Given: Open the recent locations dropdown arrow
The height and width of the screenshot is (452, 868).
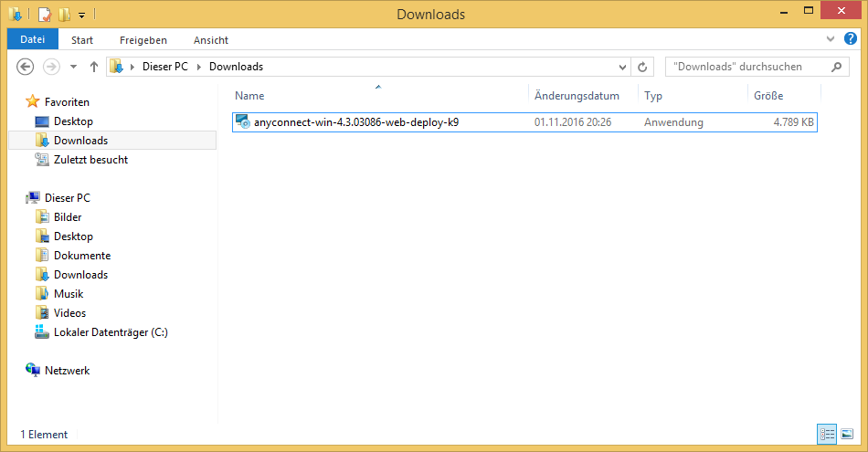Looking at the screenshot, I should (73, 67).
